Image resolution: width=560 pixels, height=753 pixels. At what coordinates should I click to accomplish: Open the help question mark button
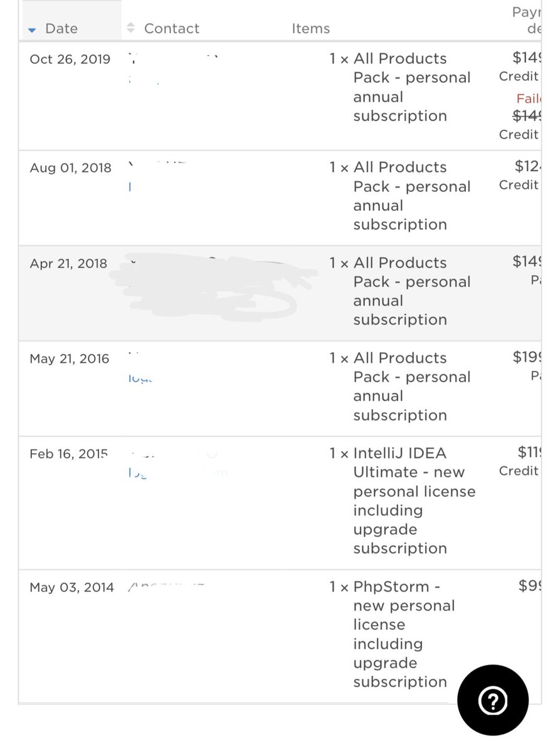[x=493, y=700]
